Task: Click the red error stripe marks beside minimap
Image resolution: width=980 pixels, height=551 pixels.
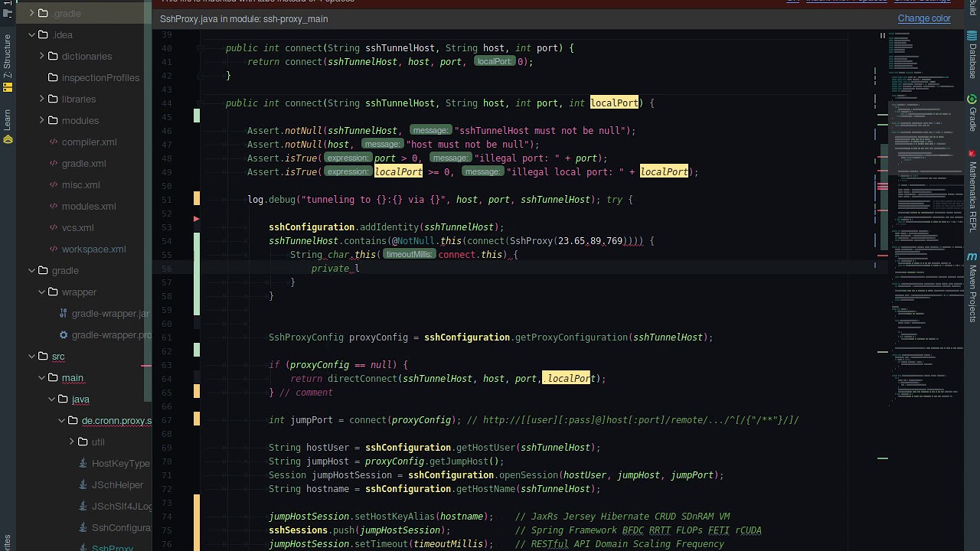Action: coord(883,186)
